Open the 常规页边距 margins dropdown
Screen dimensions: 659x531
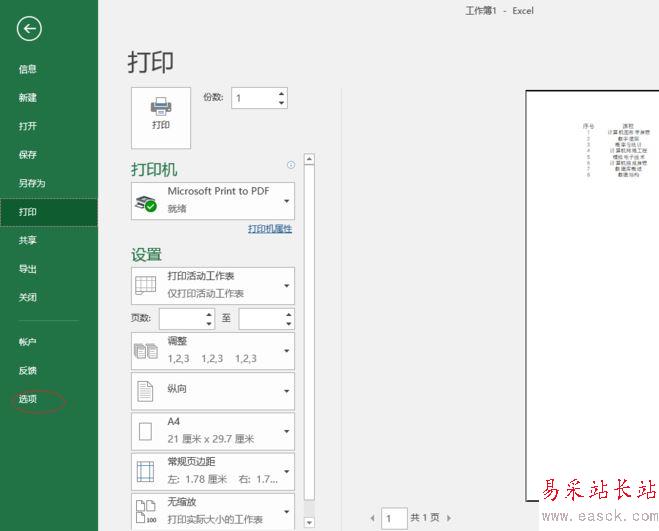coord(213,472)
